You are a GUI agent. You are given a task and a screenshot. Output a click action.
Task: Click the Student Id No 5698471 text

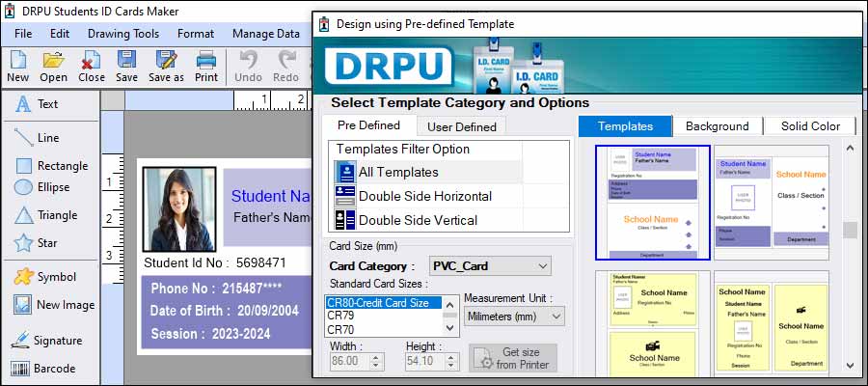coord(215,262)
